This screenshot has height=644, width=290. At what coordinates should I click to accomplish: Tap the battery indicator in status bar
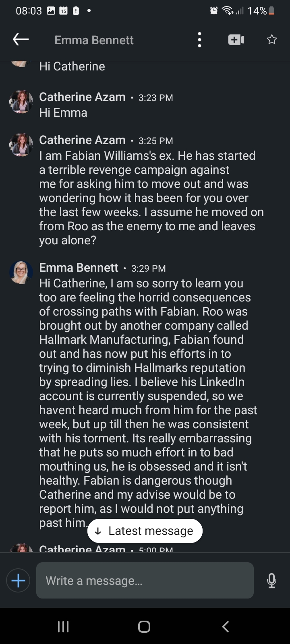tap(271, 11)
